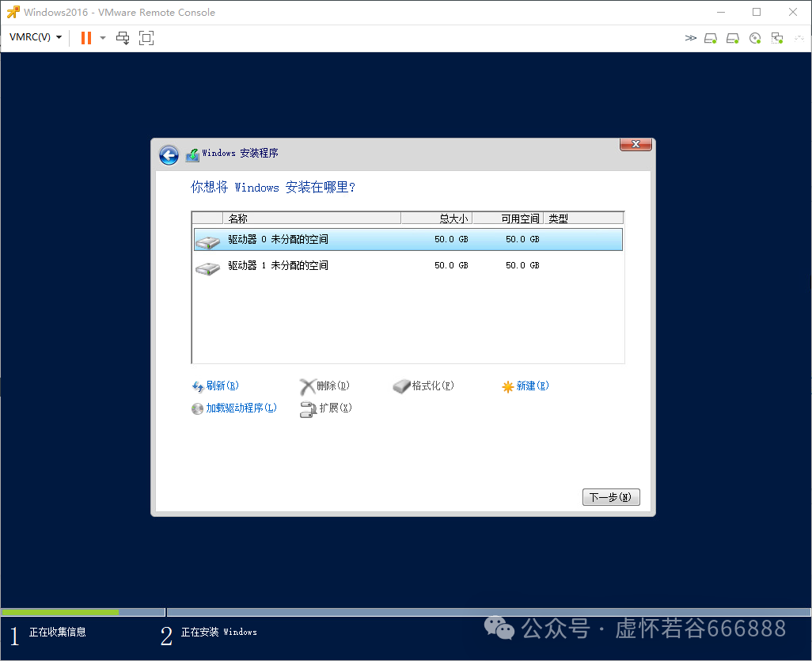Click 加载驱动程序(L) load driver link
Screen dimensions: 812x661
tap(241, 408)
